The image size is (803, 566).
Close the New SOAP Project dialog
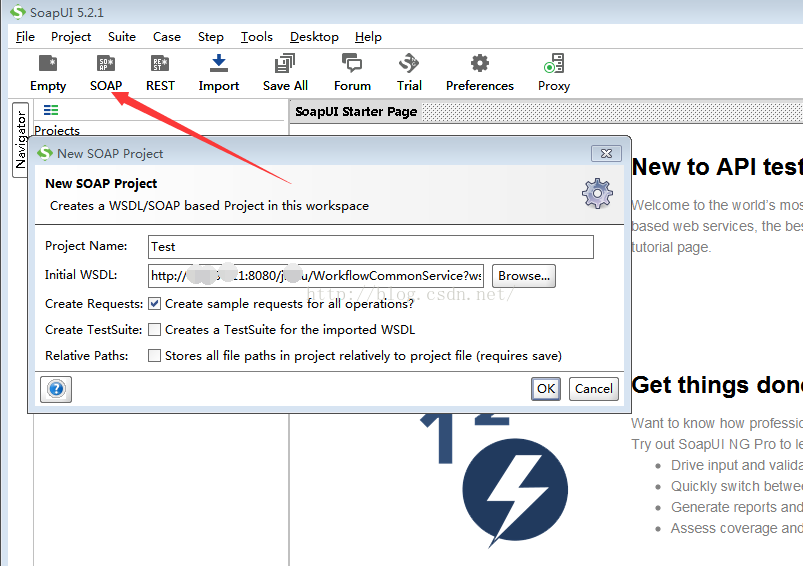(606, 153)
